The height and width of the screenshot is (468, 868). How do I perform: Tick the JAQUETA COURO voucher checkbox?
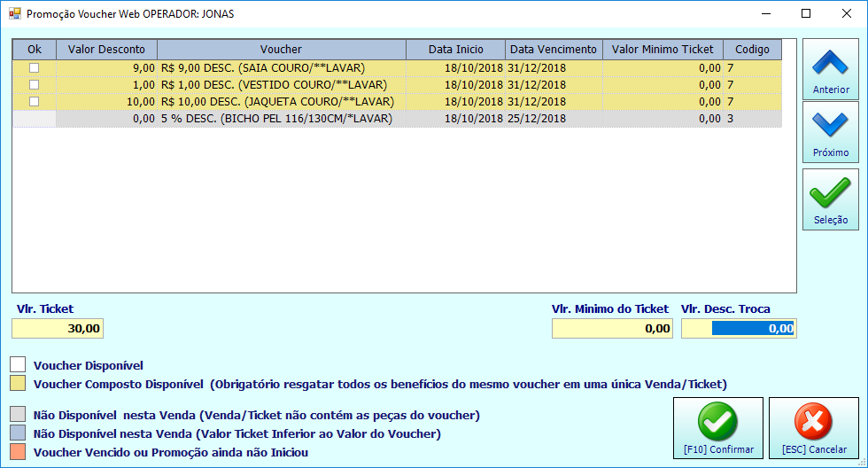[x=35, y=101]
